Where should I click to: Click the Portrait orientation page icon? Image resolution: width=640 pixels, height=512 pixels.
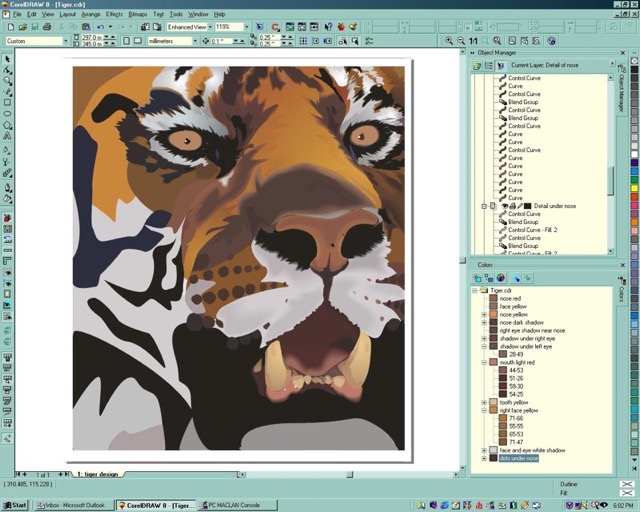coord(127,41)
